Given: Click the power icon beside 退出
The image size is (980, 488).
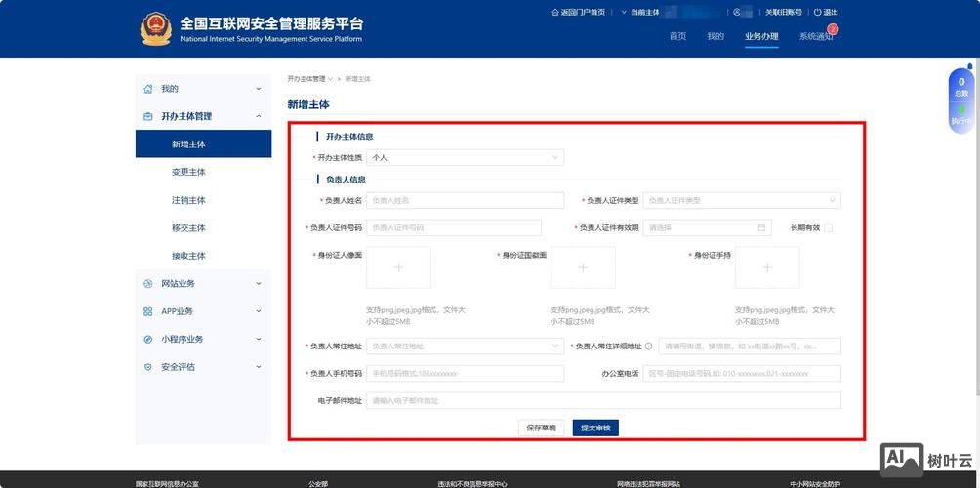Looking at the screenshot, I should [818, 12].
